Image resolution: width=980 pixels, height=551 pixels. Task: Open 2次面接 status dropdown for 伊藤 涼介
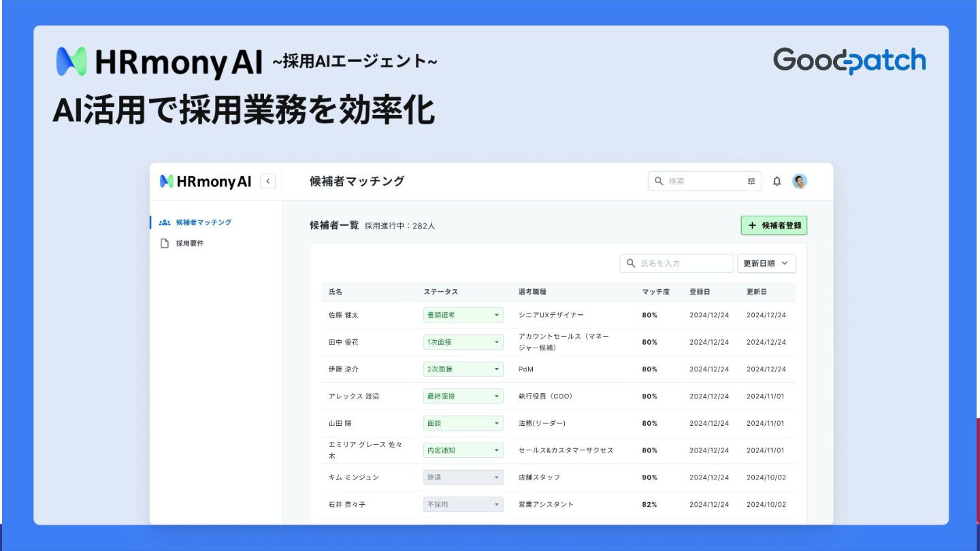[x=463, y=369]
